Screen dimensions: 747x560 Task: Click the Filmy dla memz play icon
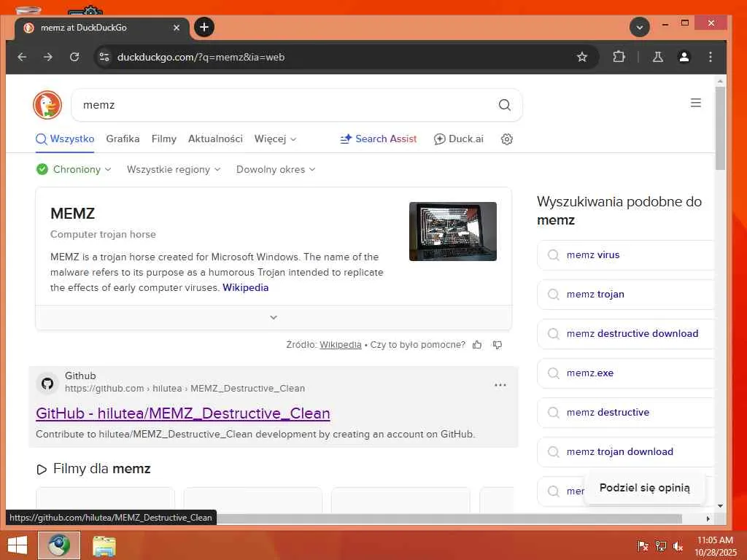pyautogui.click(x=42, y=470)
